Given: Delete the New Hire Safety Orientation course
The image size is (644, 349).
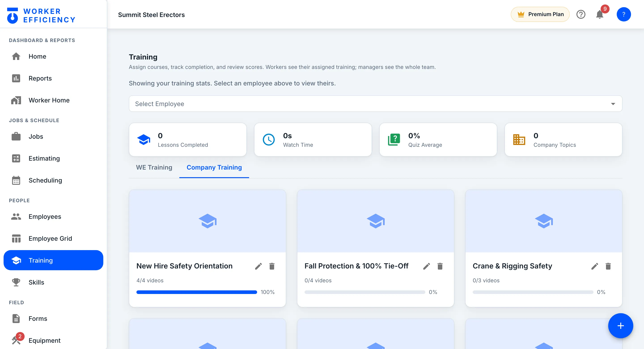Looking at the screenshot, I should (x=272, y=266).
